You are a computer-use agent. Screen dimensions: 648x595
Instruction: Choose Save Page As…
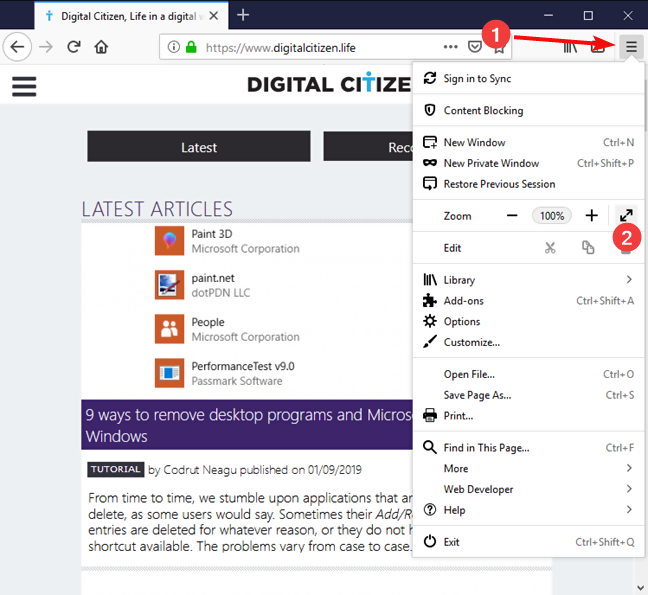coord(529,395)
